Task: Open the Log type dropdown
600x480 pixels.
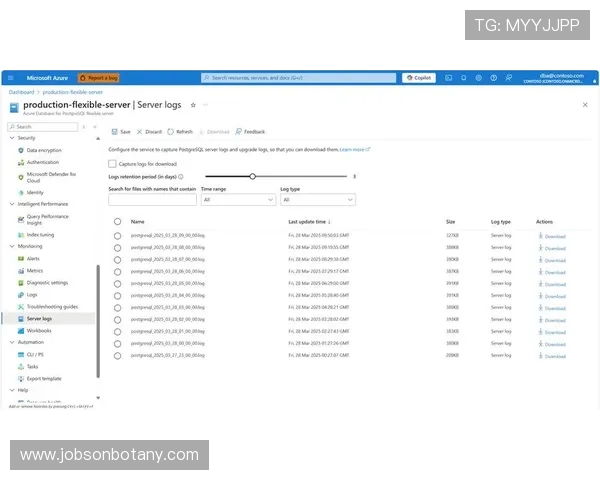Action: click(317, 200)
